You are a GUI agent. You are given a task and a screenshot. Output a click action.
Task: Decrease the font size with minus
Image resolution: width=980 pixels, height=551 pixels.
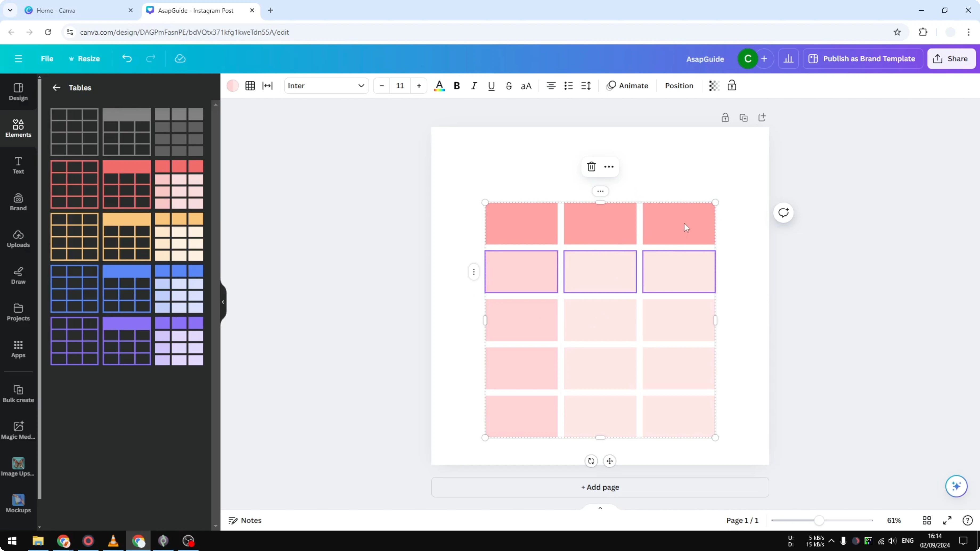(382, 86)
